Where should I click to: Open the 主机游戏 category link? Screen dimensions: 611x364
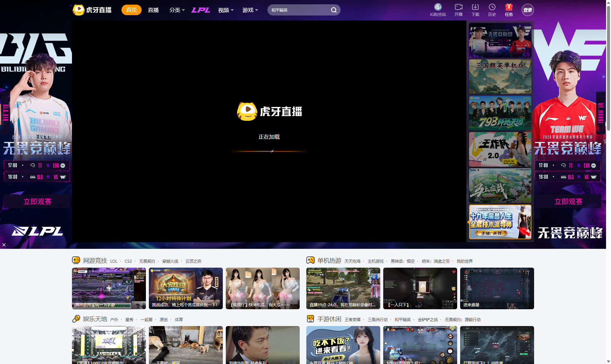(x=376, y=261)
